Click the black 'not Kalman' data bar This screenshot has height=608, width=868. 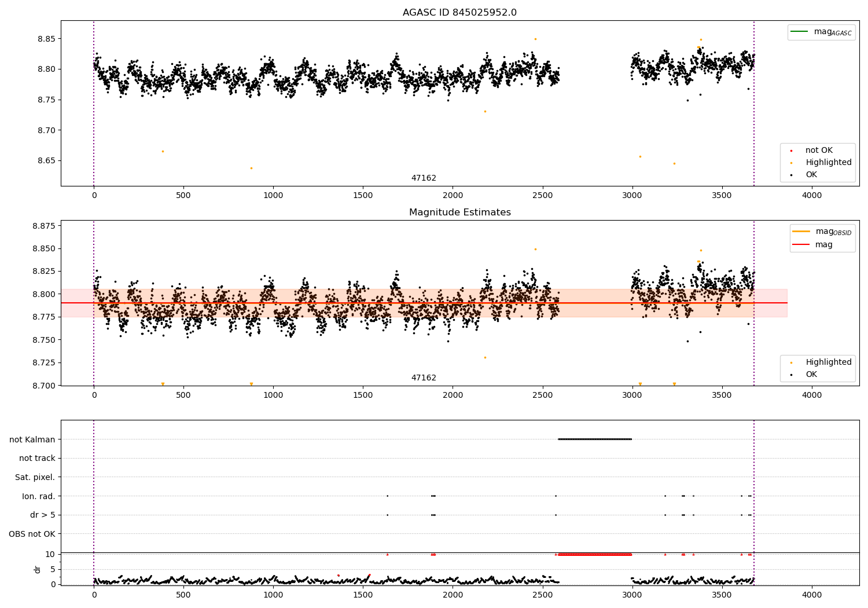(x=595, y=439)
